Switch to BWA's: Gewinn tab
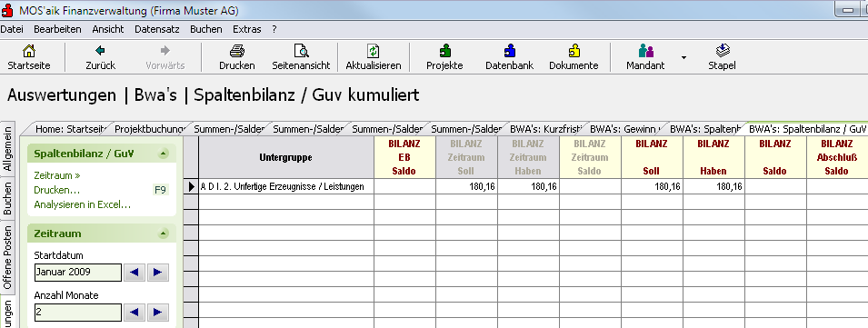The height and width of the screenshot is (328, 868). tap(625, 129)
